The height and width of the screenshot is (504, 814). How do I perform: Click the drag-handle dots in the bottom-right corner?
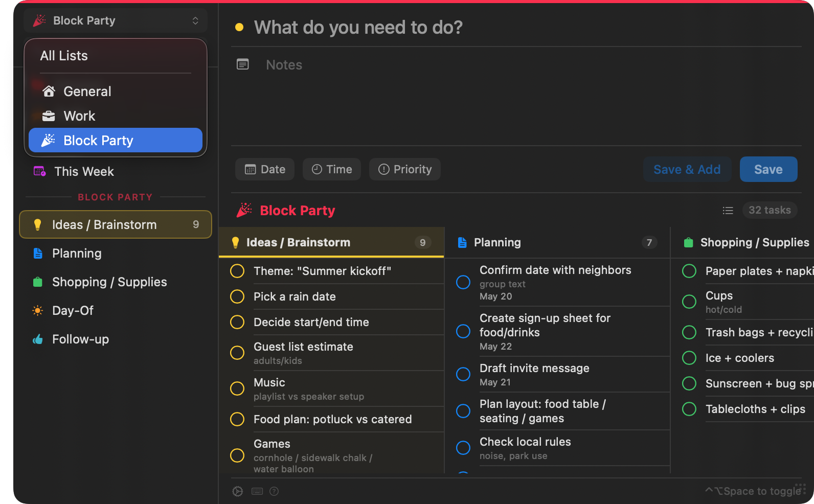coord(801,488)
